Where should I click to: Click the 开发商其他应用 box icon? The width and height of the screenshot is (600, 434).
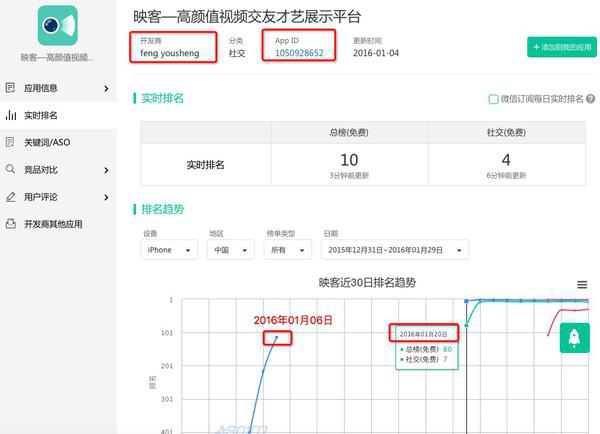pyautogui.click(x=10, y=224)
